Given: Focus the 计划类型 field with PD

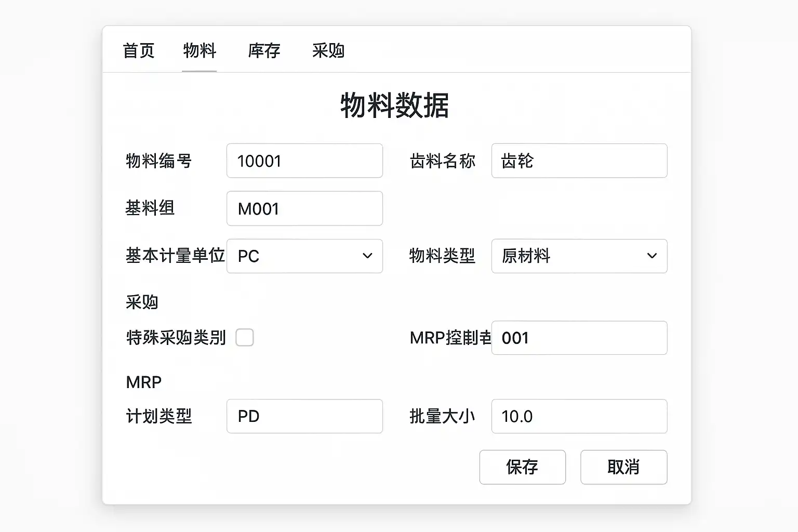Looking at the screenshot, I should pyautogui.click(x=304, y=416).
